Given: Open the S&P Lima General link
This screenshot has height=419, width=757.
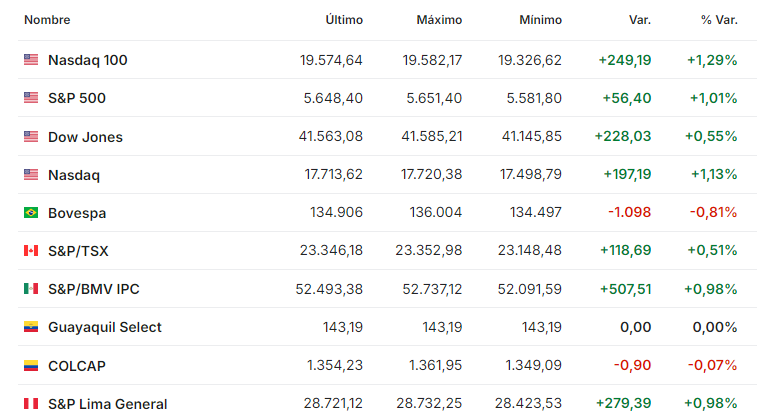Looking at the screenshot, I should (x=107, y=404).
